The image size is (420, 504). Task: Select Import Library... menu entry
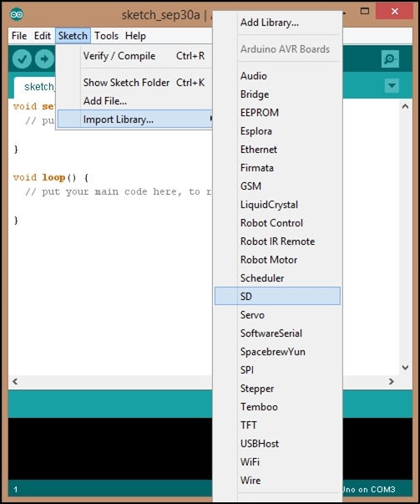click(135, 119)
